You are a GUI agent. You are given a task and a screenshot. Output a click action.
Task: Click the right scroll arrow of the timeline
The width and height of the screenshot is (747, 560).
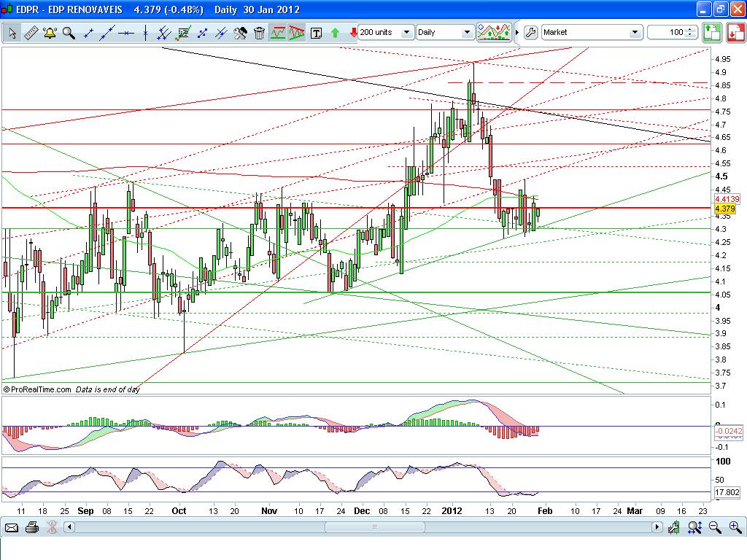coord(657,527)
